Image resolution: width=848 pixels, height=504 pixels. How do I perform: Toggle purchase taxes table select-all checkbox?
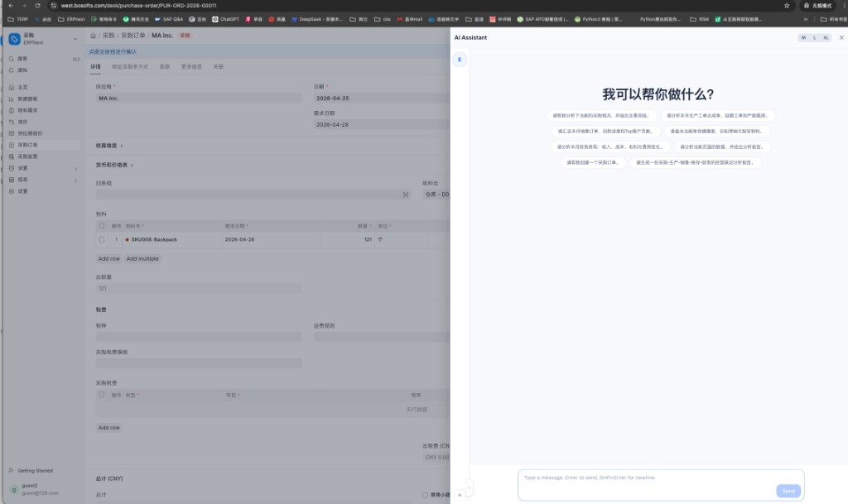102,395
